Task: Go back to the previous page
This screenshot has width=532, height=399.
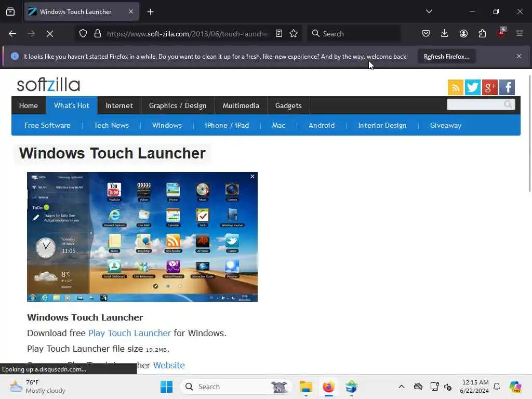Action: [x=12, y=34]
